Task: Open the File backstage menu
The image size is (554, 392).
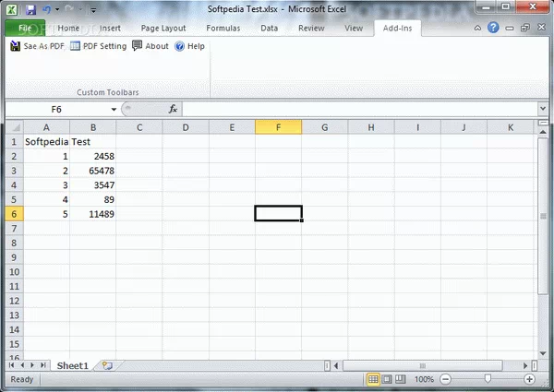Action: tap(25, 29)
